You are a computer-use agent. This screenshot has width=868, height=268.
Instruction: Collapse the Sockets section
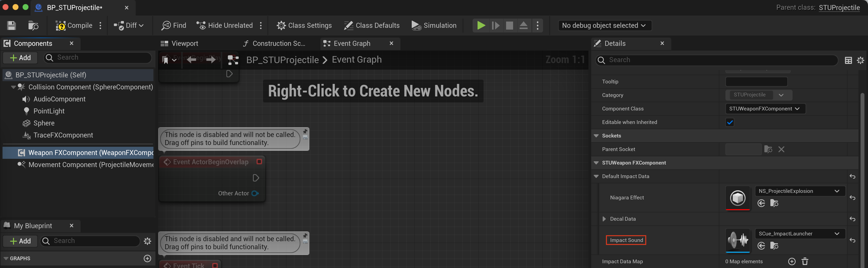[x=596, y=136]
